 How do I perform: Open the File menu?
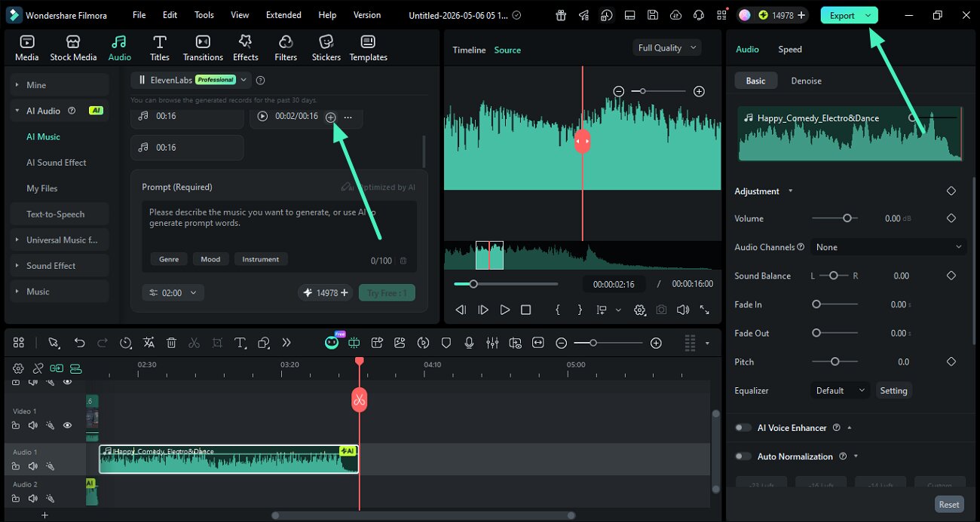(139, 15)
